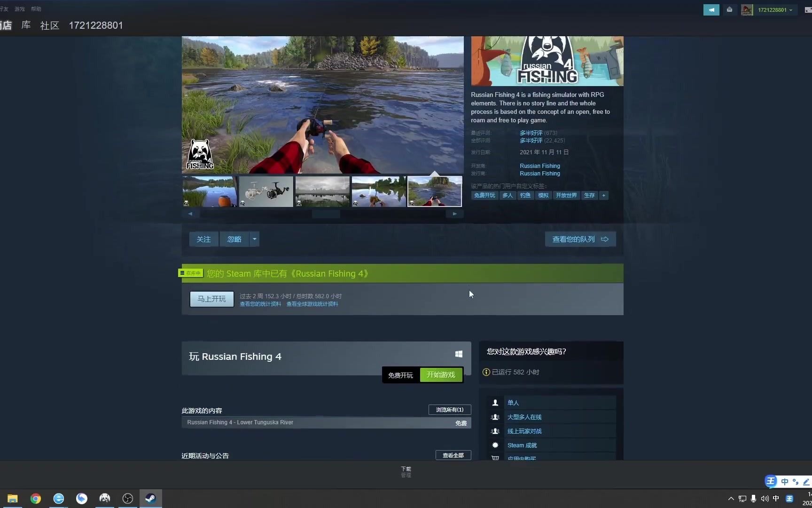Open Steam from the taskbar

click(x=150, y=499)
